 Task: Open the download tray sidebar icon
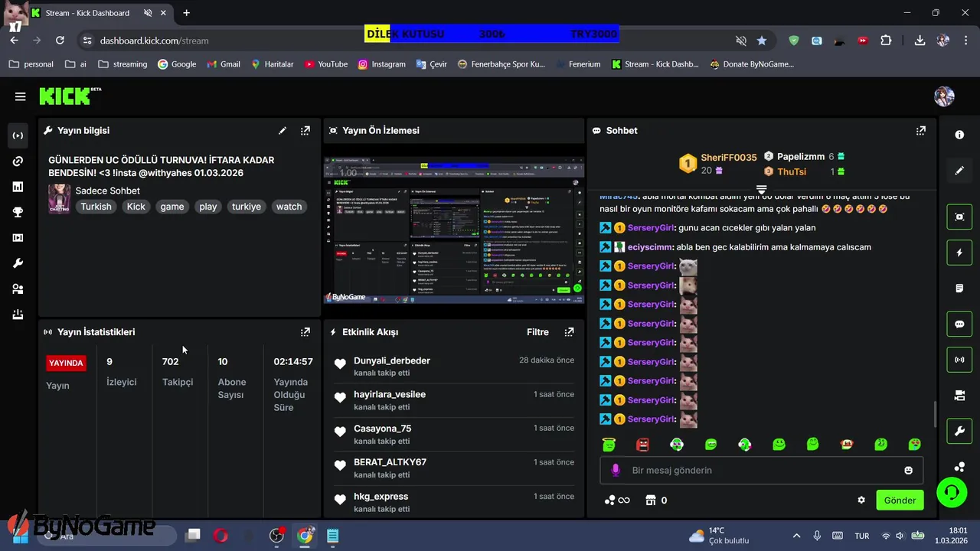point(18,315)
